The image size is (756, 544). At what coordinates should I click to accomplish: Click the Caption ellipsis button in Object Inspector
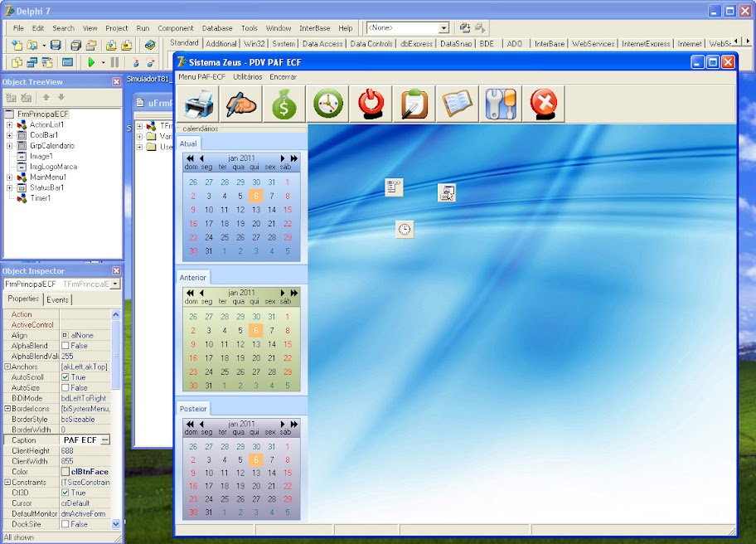click(105, 440)
